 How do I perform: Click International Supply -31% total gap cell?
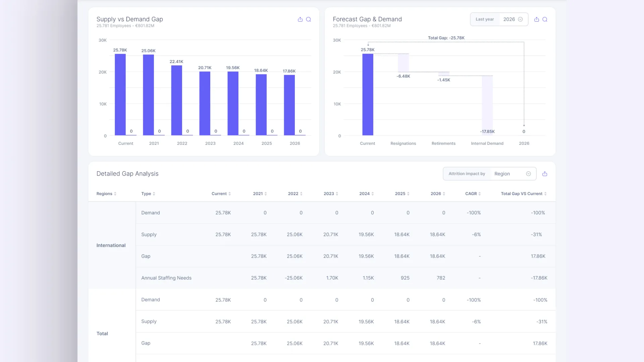pyautogui.click(x=536, y=235)
